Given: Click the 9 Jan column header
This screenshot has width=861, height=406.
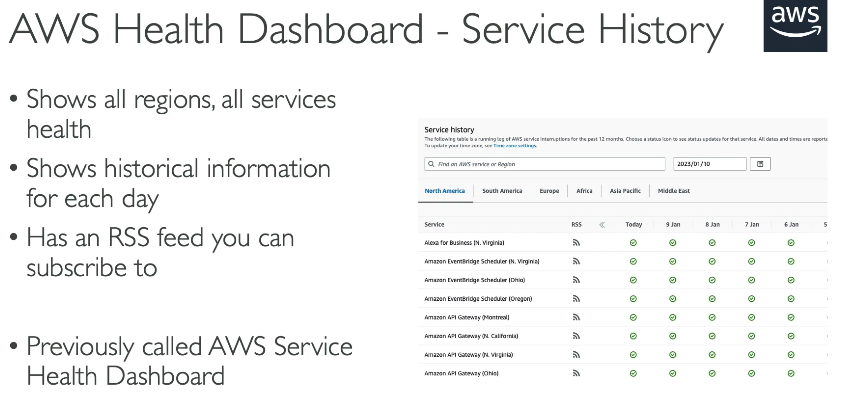Looking at the screenshot, I should click(x=673, y=225).
